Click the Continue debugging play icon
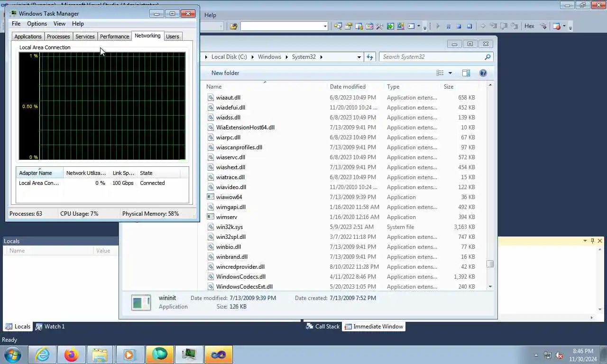 pyautogui.click(x=438, y=26)
